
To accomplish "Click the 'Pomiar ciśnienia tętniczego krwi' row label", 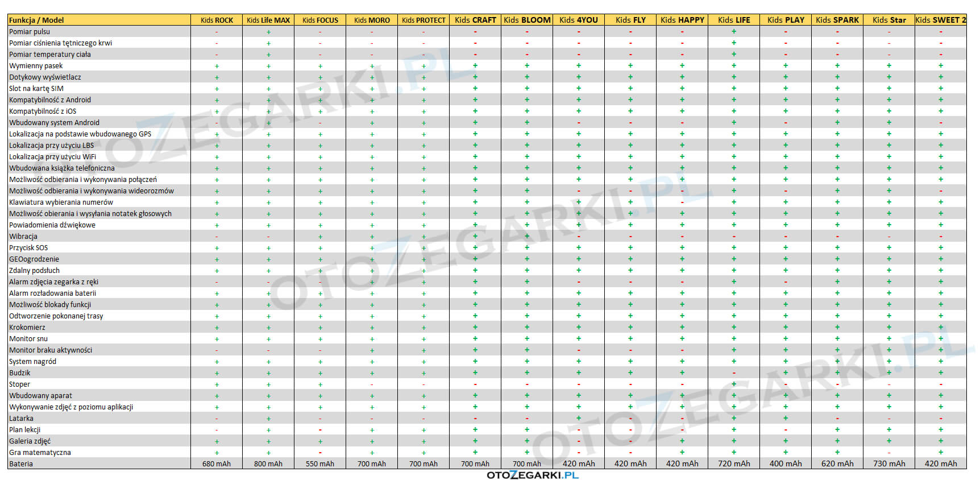I will coord(60,43).
